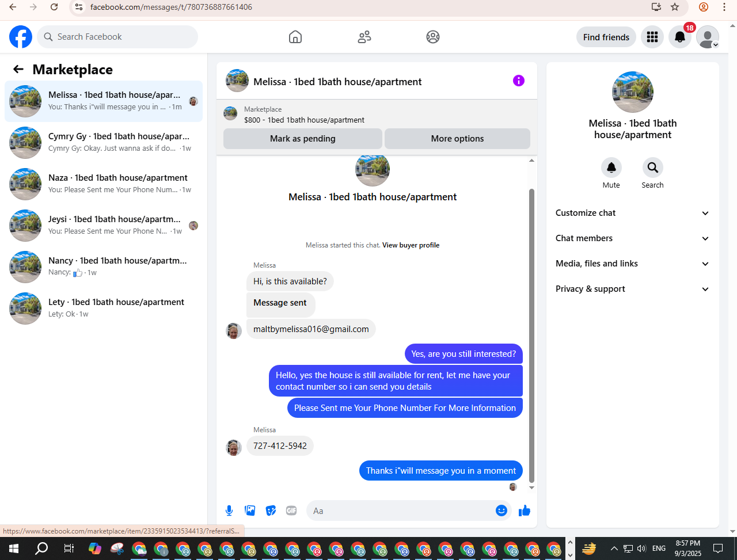The height and width of the screenshot is (560, 737).
Task: Open Jeysi's conversation
Action: tap(104, 226)
